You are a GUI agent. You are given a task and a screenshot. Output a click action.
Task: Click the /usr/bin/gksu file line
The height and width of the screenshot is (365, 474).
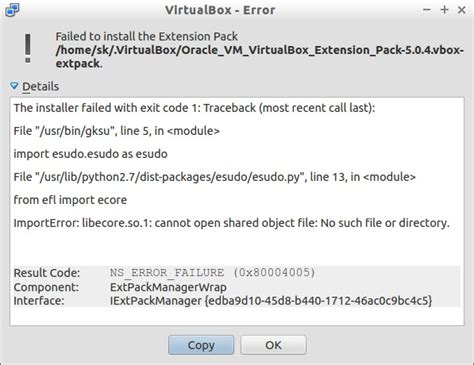click(x=117, y=131)
